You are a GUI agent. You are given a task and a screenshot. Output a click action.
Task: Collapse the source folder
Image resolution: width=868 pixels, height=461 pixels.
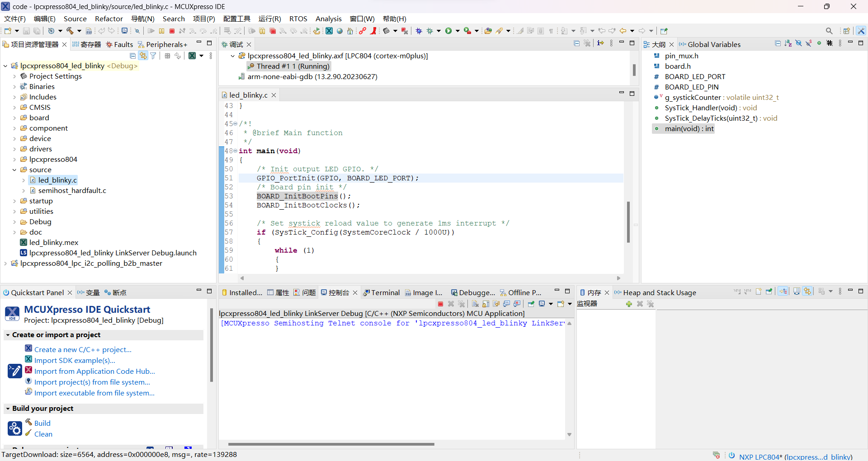(x=14, y=170)
